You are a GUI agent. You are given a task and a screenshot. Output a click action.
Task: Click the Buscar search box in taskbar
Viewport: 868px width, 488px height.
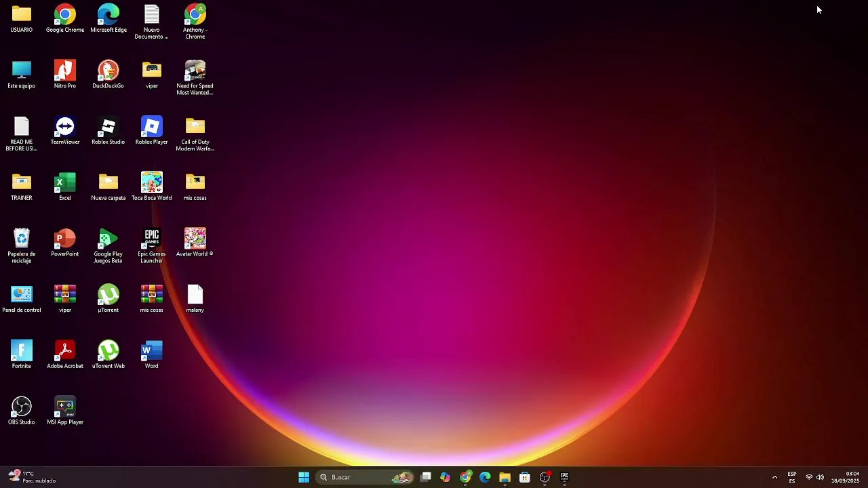[x=366, y=477]
